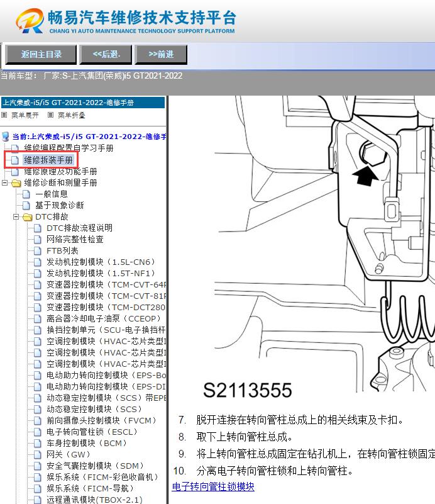
Task: Open 娱乐系统（FICM-彩色收音机）
Action: click(x=102, y=477)
